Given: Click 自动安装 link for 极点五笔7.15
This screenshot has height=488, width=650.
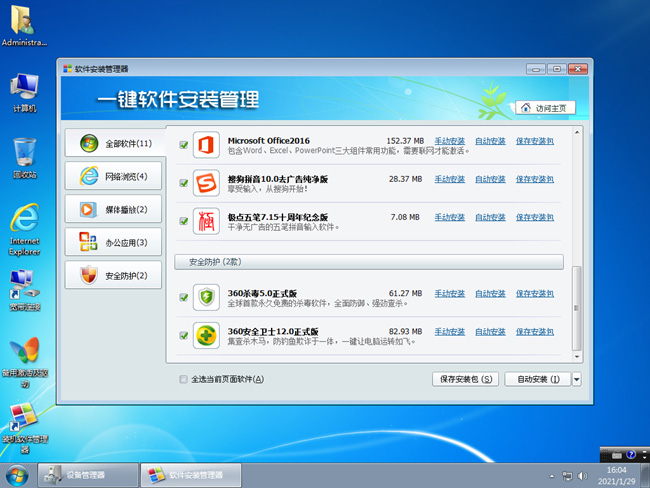Looking at the screenshot, I should tap(490, 217).
